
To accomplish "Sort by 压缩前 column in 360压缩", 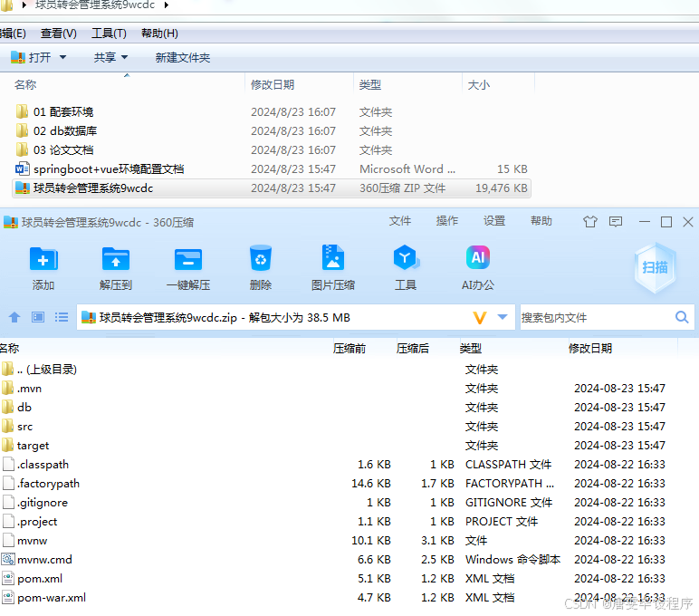I will (349, 349).
